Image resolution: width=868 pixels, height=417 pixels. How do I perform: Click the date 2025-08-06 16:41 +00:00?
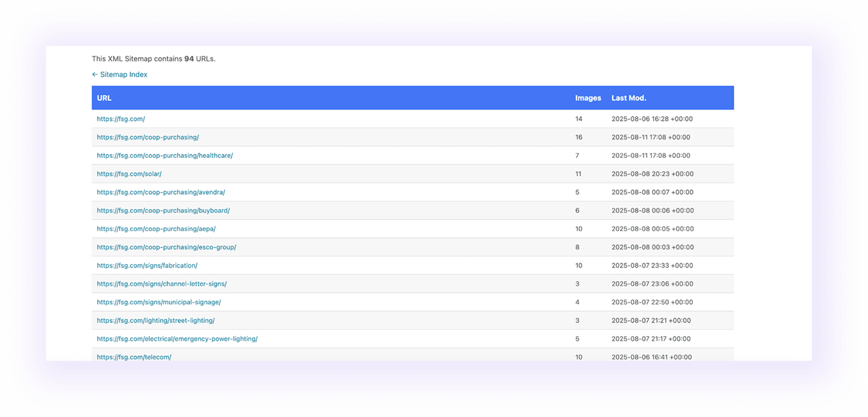(652, 357)
